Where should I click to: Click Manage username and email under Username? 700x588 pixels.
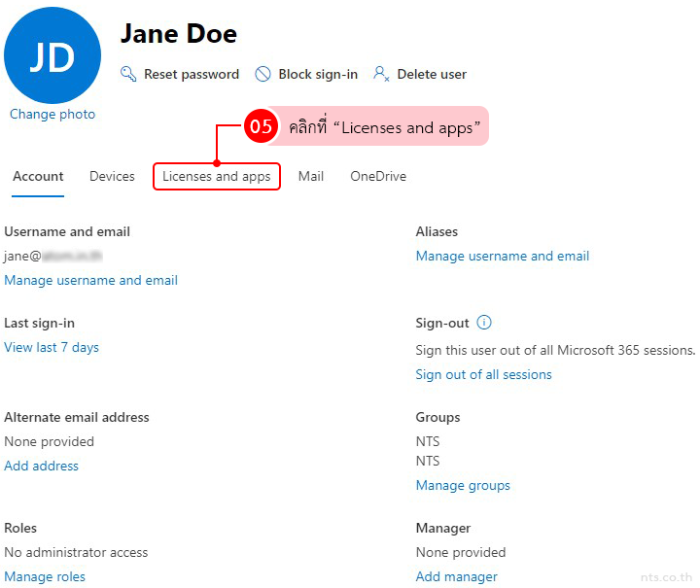click(x=90, y=280)
